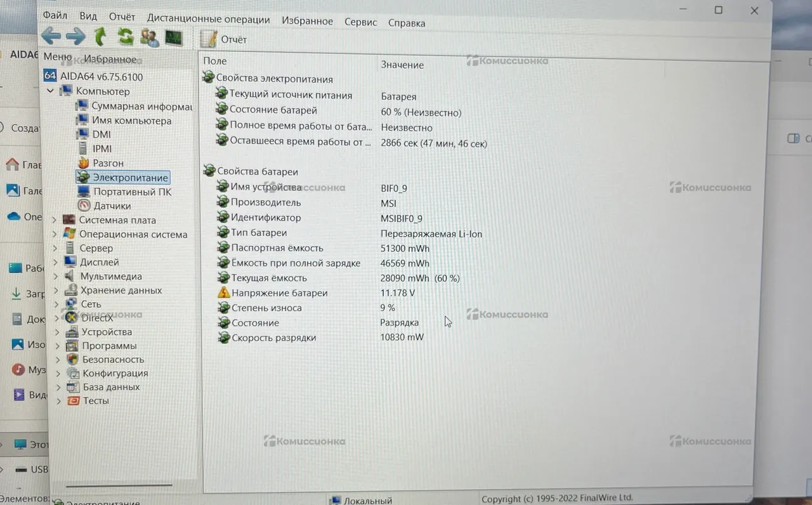This screenshot has height=505, width=812.
Task: Select the DMI tree item
Action: [93, 134]
